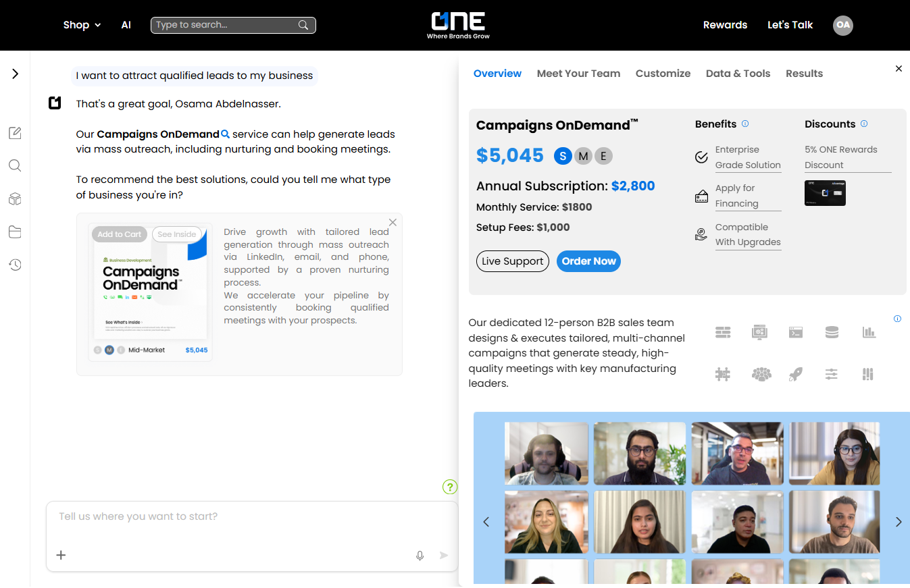Click the info icon next to Discounts
Viewport: 910px width, 588px height.
864,124
